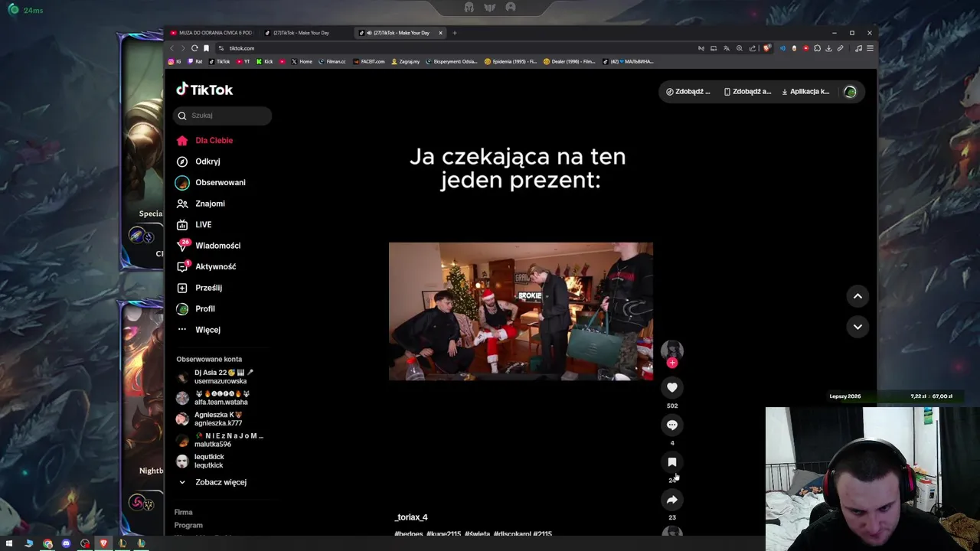Open the Epidemia (1995) bookmark

tap(511, 61)
